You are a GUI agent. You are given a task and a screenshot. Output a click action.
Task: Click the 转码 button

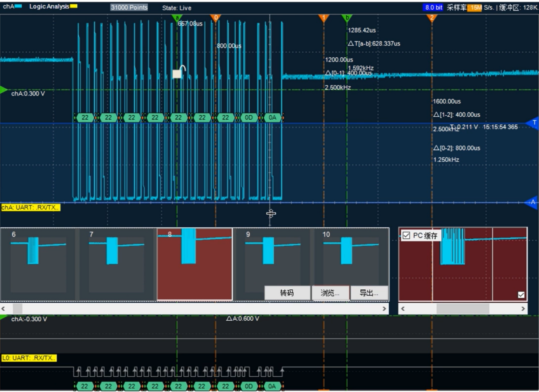pos(287,293)
